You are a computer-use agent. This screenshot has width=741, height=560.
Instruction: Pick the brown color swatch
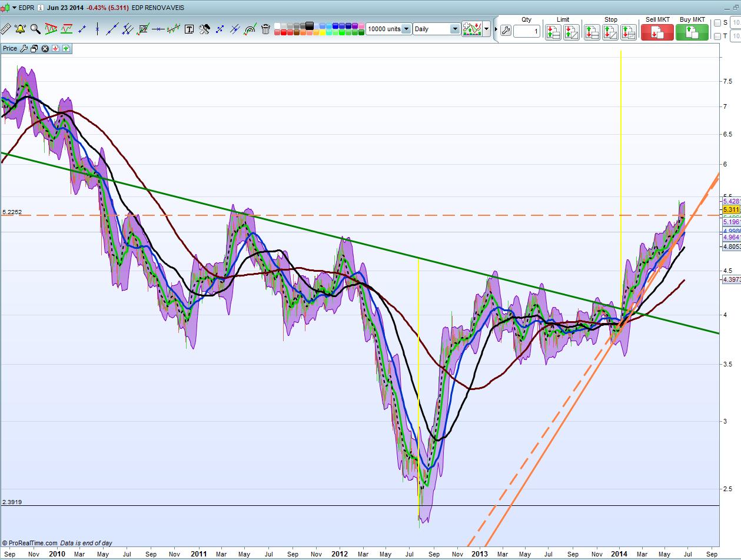(297, 32)
